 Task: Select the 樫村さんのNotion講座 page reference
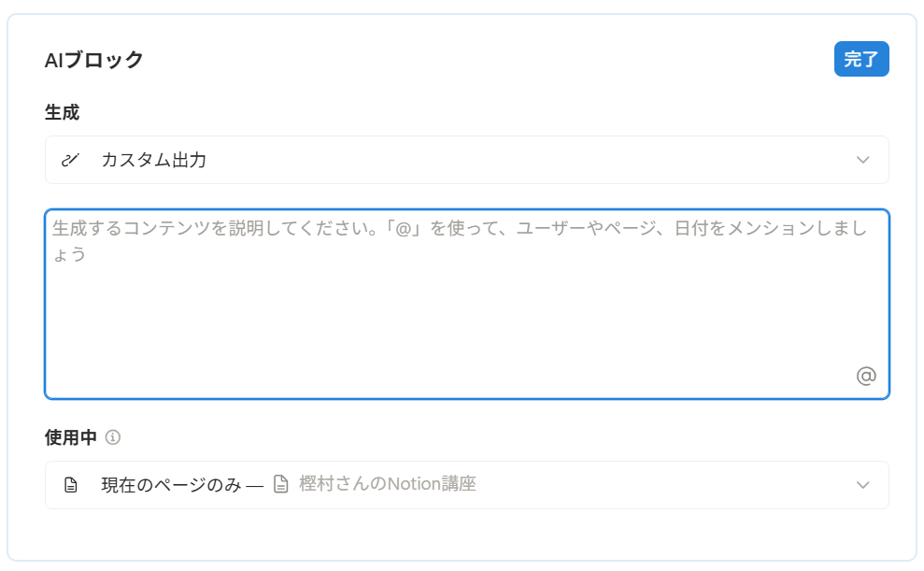pyautogui.click(x=387, y=484)
